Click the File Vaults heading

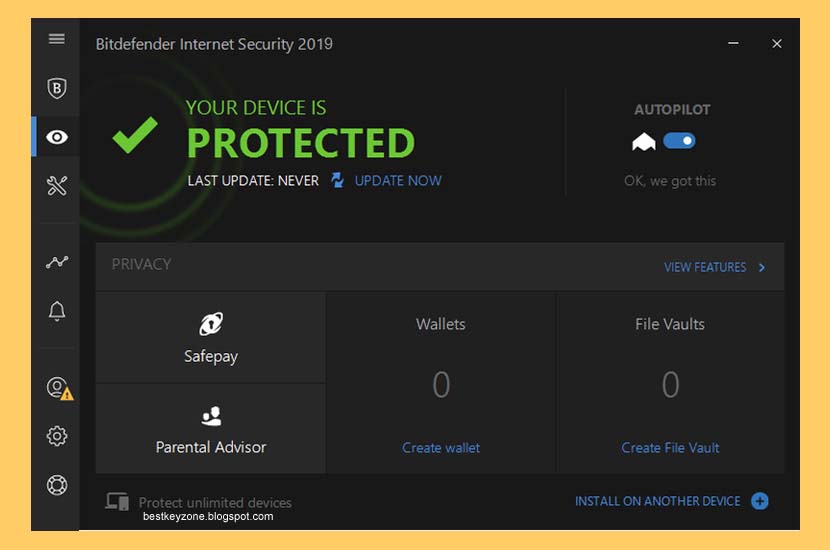pos(670,324)
